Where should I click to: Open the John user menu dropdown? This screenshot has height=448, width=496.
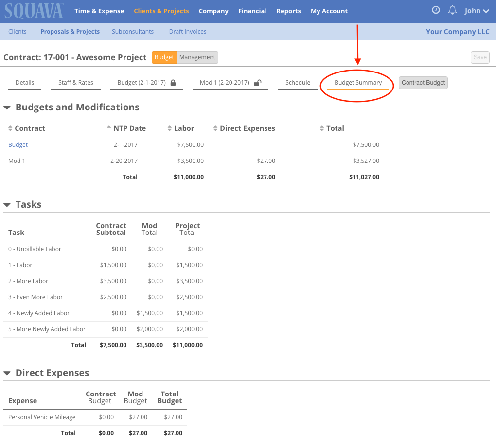pyautogui.click(x=476, y=10)
